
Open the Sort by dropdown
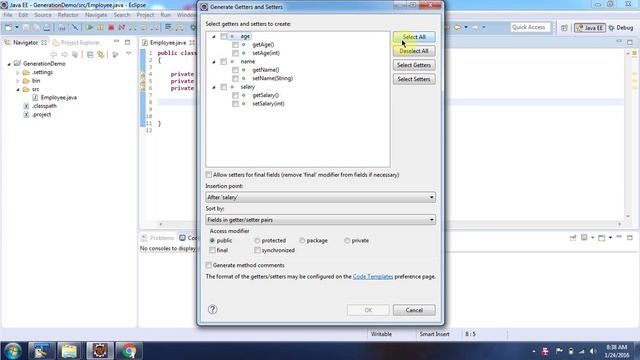pyautogui.click(x=320, y=220)
